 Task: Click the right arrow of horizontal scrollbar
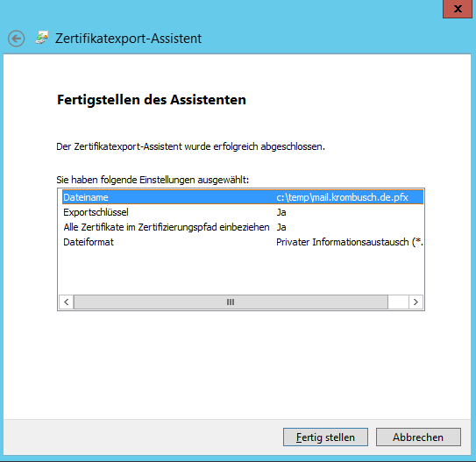[x=416, y=302]
